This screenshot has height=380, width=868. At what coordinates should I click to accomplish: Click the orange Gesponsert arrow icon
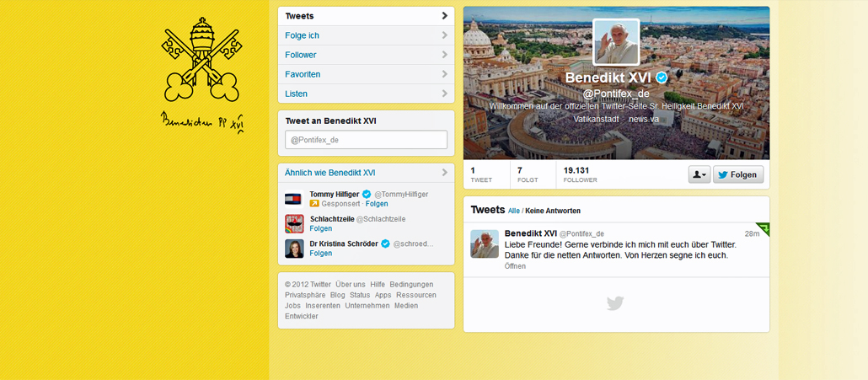tap(314, 204)
